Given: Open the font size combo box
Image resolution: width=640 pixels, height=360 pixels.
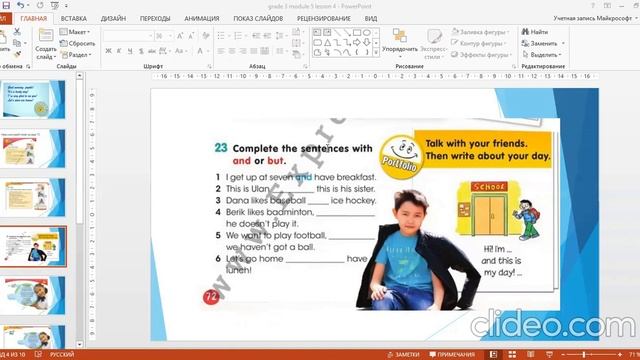Looking at the screenshot, I should tap(164, 36).
